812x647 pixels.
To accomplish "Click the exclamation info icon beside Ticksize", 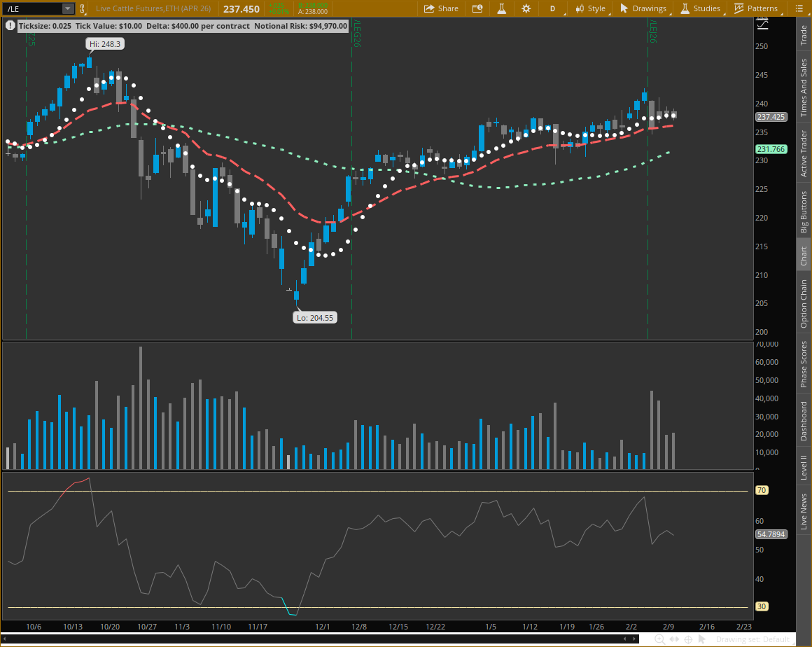I will point(10,25).
